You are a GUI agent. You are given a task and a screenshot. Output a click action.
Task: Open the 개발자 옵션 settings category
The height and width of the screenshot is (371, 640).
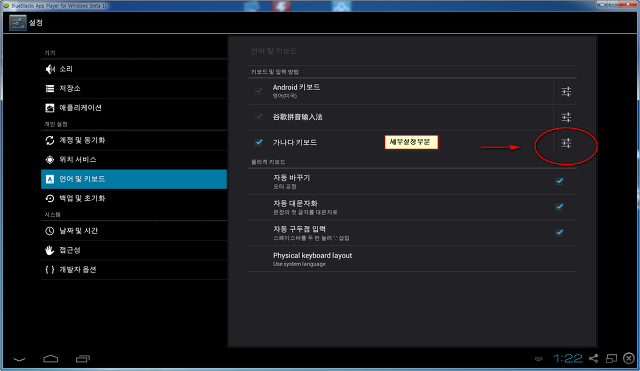click(134, 269)
